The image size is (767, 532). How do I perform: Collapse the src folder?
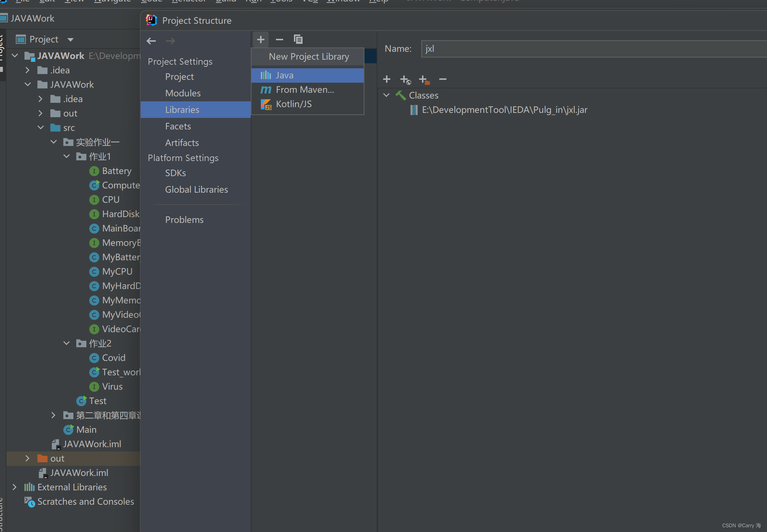pos(41,128)
